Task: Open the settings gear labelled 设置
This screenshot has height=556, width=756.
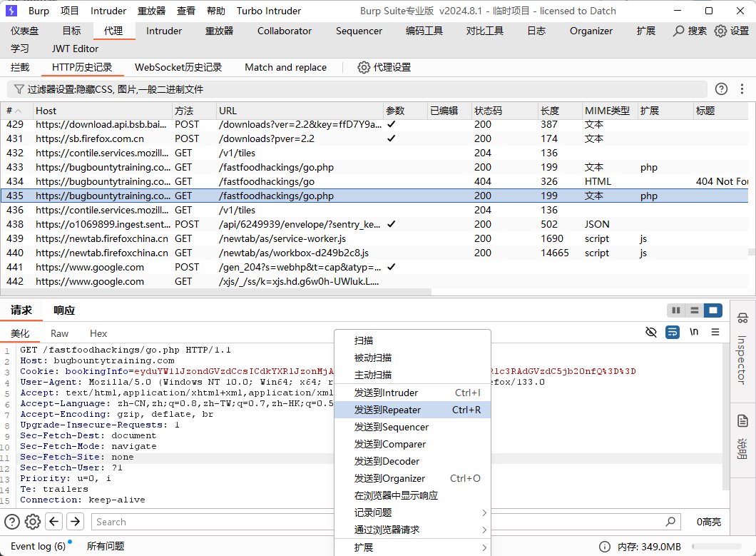Action: coord(720,31)
